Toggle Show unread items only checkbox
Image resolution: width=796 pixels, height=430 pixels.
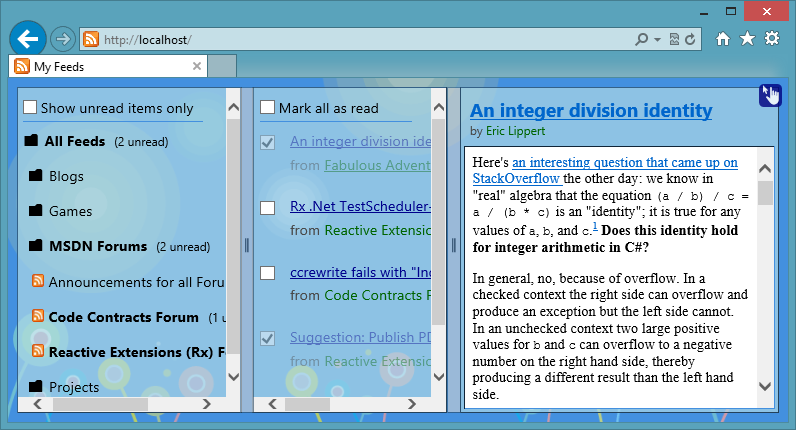pos(30,107)
